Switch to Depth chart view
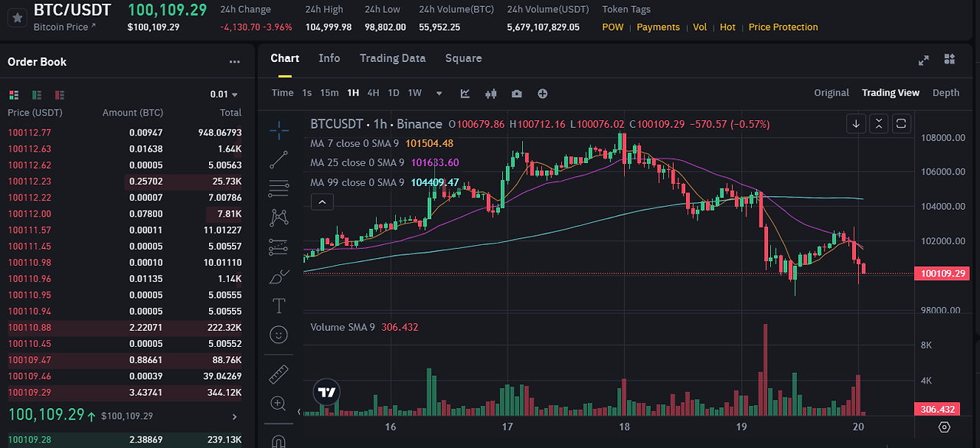This screenshot has height=448, width=980. pos(946,93)
